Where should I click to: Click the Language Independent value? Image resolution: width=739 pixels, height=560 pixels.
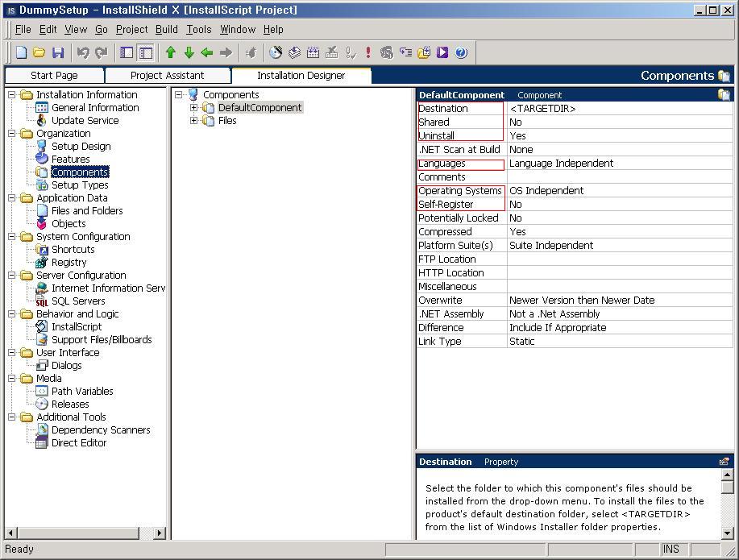click(562, 163)
